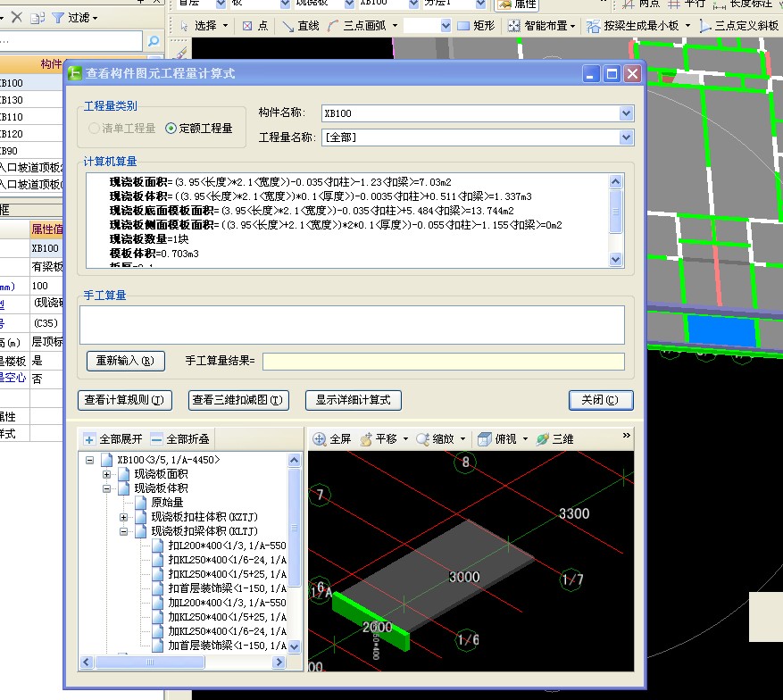Select XB110 in the component list

coord(31,117)
